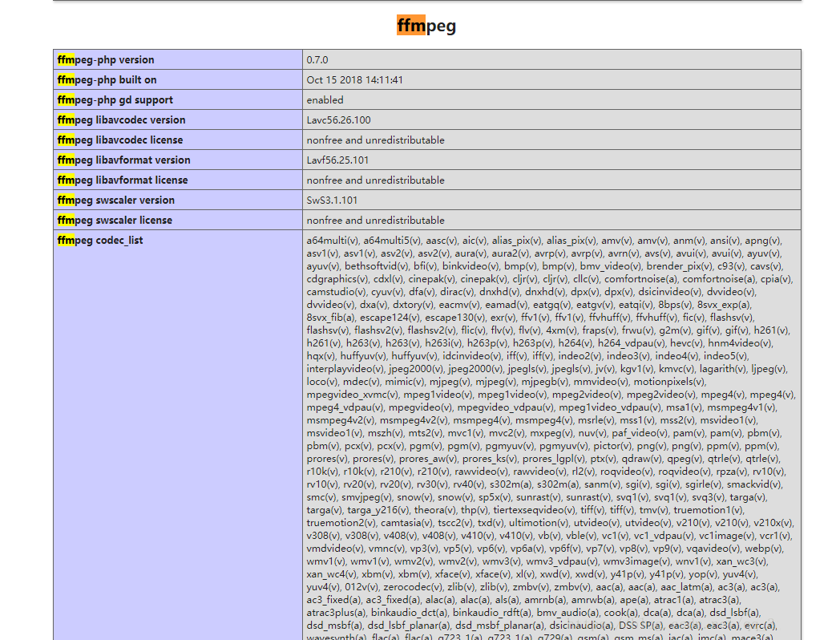Select the "ffmpeg libavcodec version" label
This screenshot has height=640, width=840.
(x=121, y=120)
